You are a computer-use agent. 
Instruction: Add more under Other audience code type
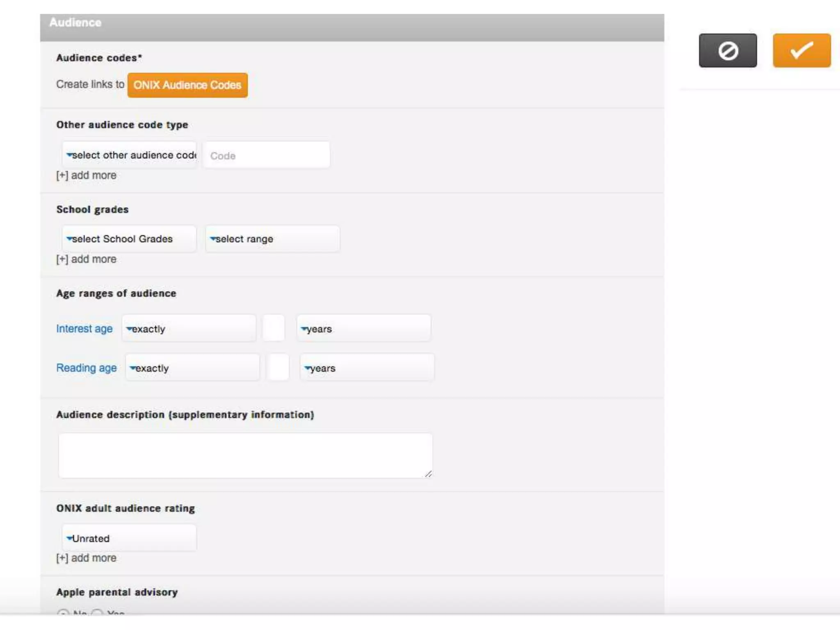click(x=87, y=176)
